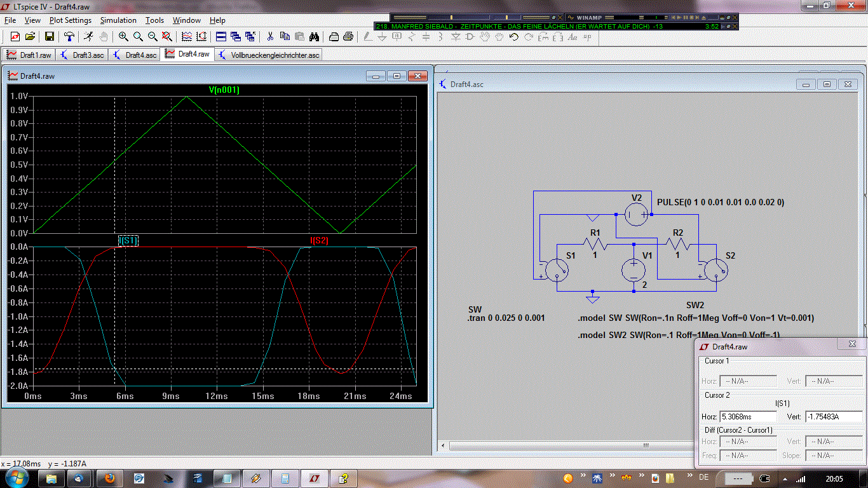Select the Ground symbol tool
The image size is (868, 488).
(382, 37)
